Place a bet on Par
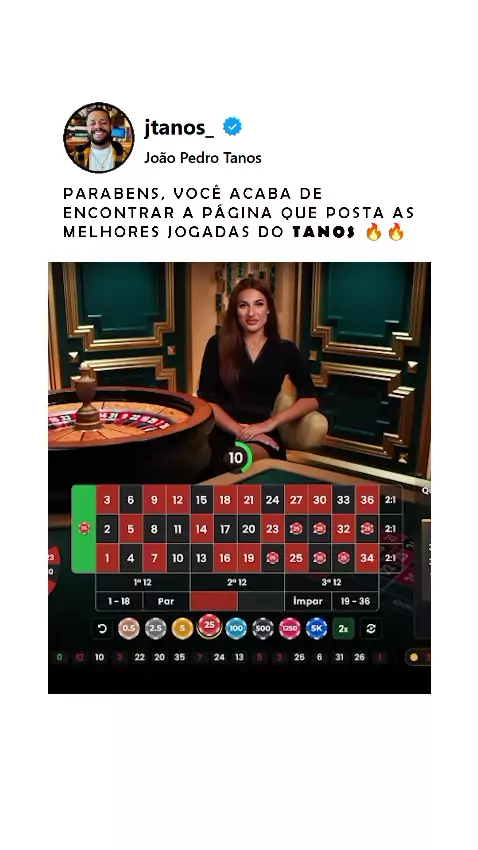Viewport: 478px width, 850px height. (x=166, y=601)
